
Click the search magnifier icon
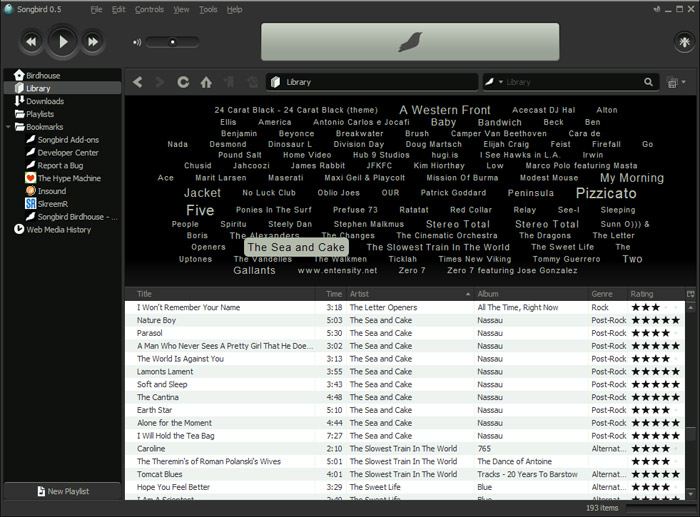648,82
